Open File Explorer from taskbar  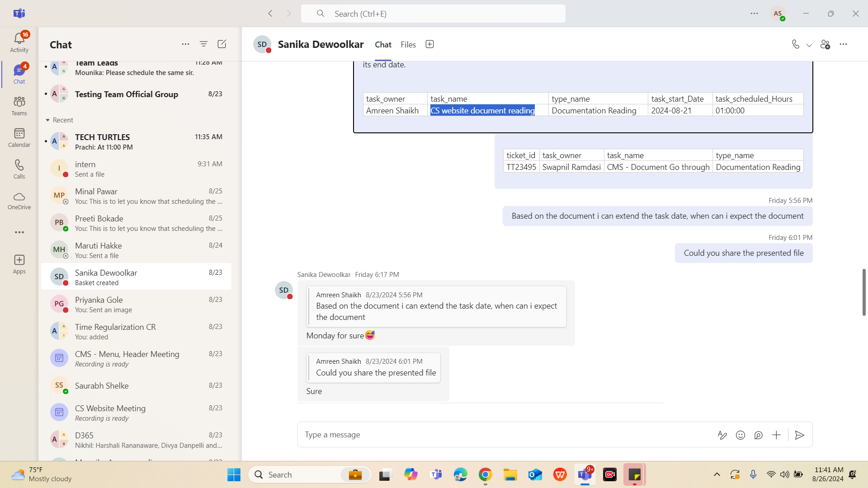click(510, 474)
